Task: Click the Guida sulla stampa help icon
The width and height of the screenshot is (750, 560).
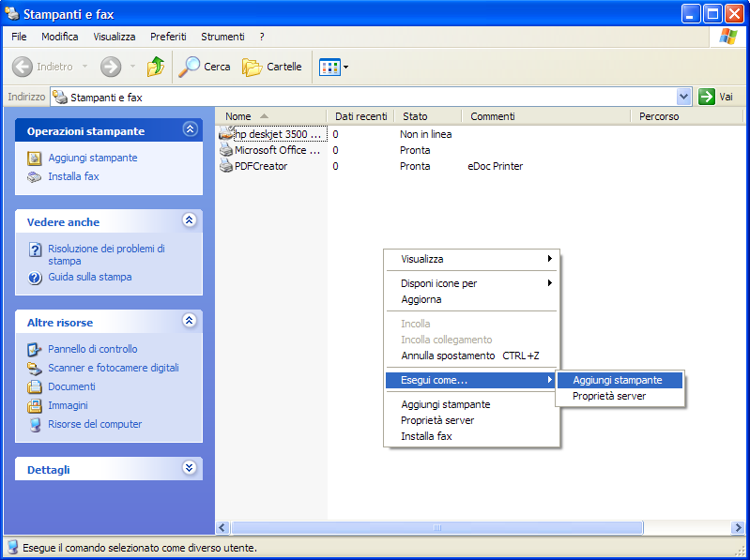Action: point(35,278)
